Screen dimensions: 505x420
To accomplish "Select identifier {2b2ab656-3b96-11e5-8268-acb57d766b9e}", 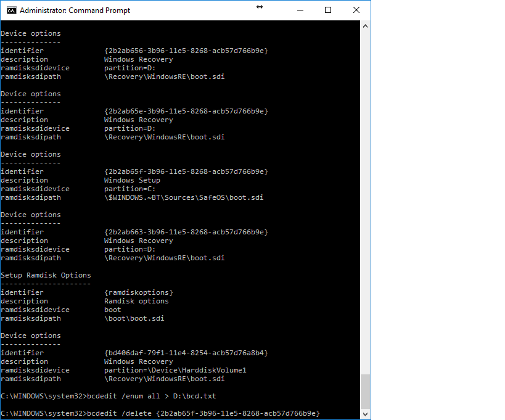I will [186, 51].
